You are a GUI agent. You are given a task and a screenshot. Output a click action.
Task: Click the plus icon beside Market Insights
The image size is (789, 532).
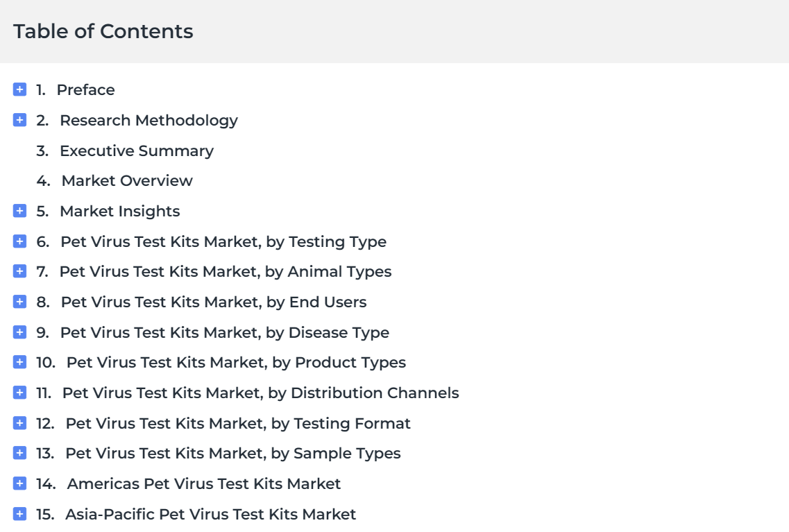(19, 211)
